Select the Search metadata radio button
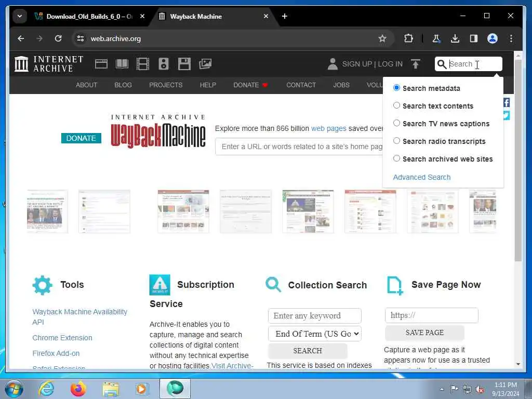This screenshot has width=532, height=399. click(x=396, y=88)
